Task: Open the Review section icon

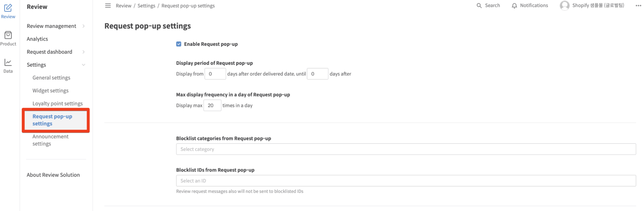Action: 8,8
